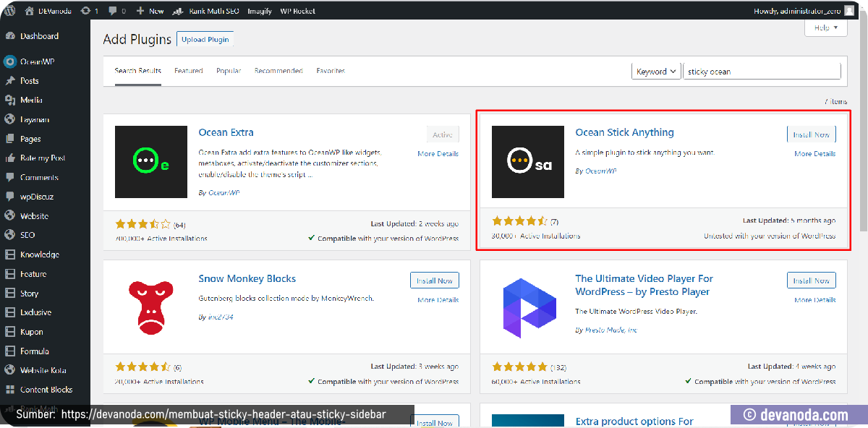Switch to the Search Results tab
868x428 pixels.
tap(138, 71)
